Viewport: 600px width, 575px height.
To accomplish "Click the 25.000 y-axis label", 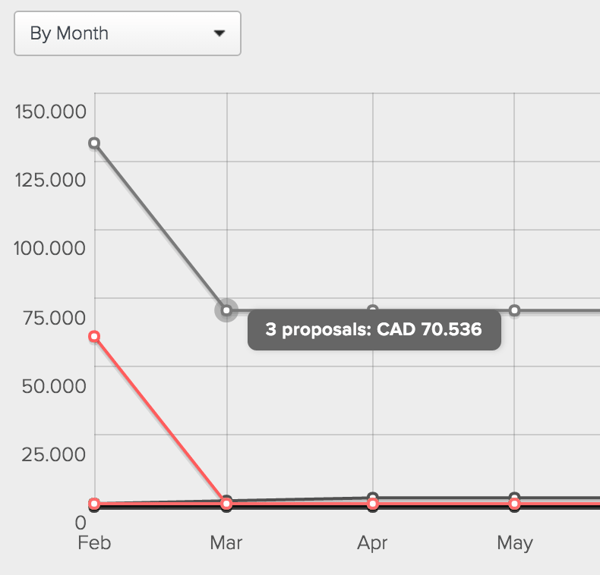I will click(54, 454).
